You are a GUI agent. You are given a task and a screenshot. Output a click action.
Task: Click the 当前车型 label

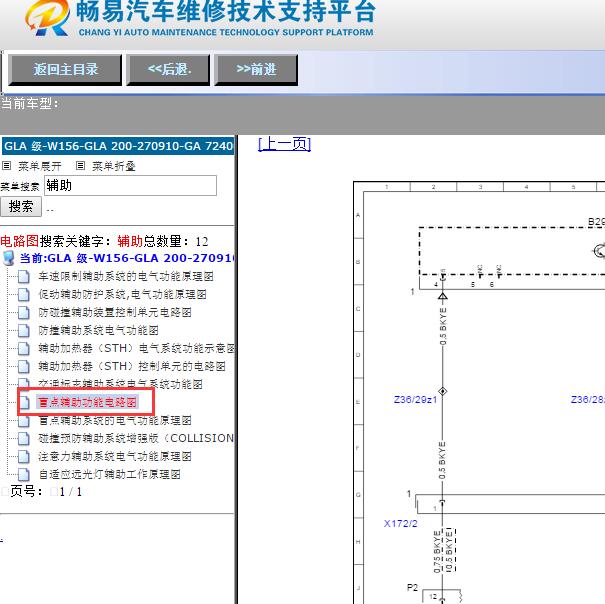(30, 103)
